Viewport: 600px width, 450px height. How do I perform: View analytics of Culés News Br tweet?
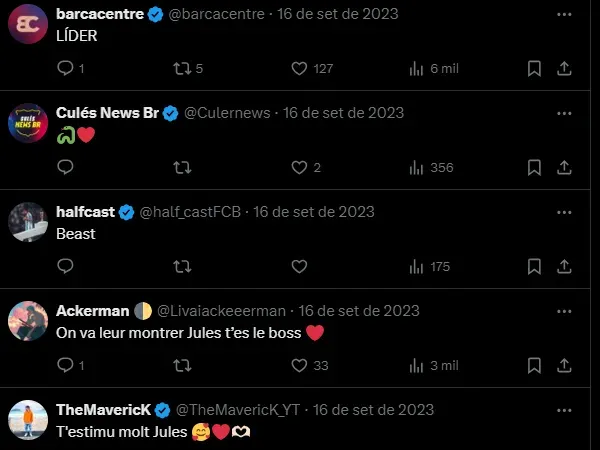click(417, 168)
